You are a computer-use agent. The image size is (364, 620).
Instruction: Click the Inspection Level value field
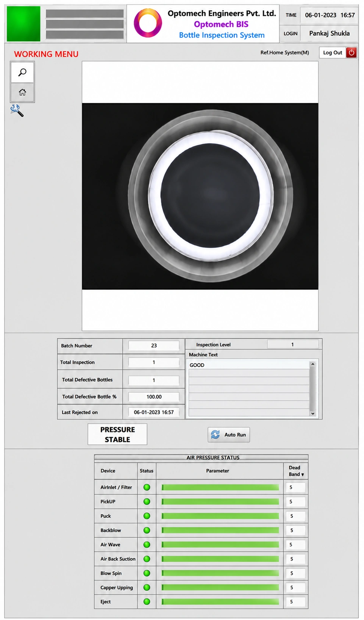click(x=292, y=344)
